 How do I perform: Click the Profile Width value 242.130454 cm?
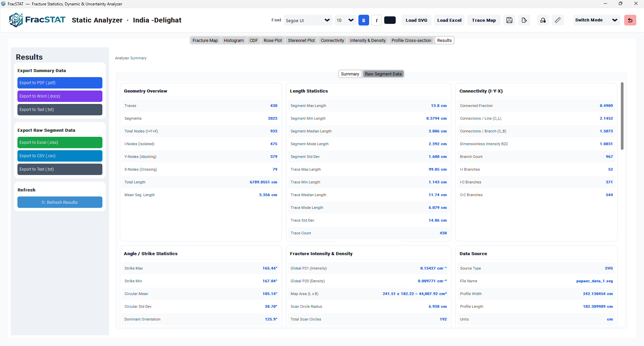(598, 294)
